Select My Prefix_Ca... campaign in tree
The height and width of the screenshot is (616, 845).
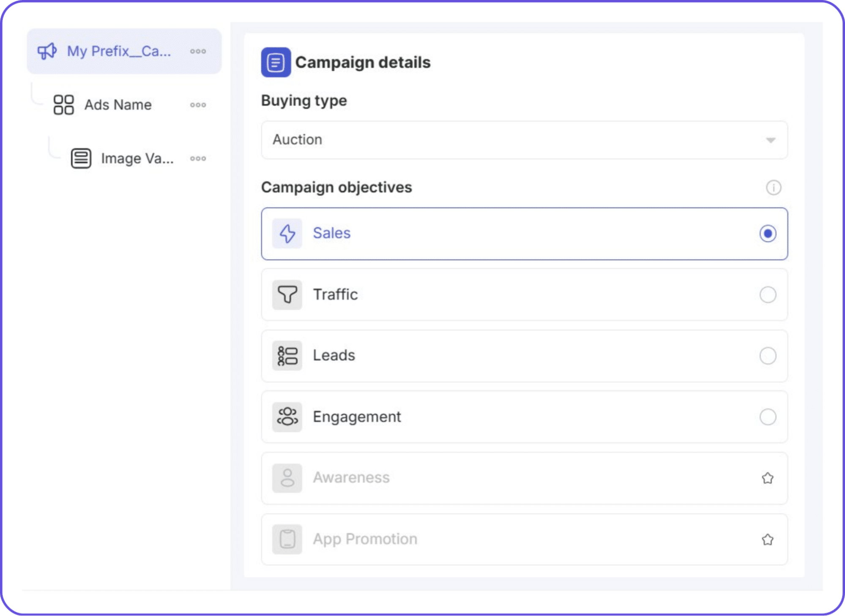[124, 52]
